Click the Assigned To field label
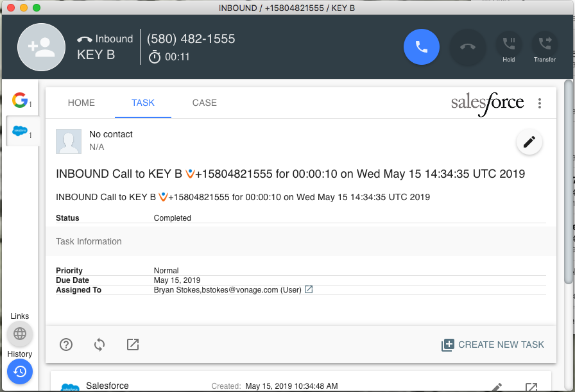Screen dimensions: 575x392 (78, 290)
